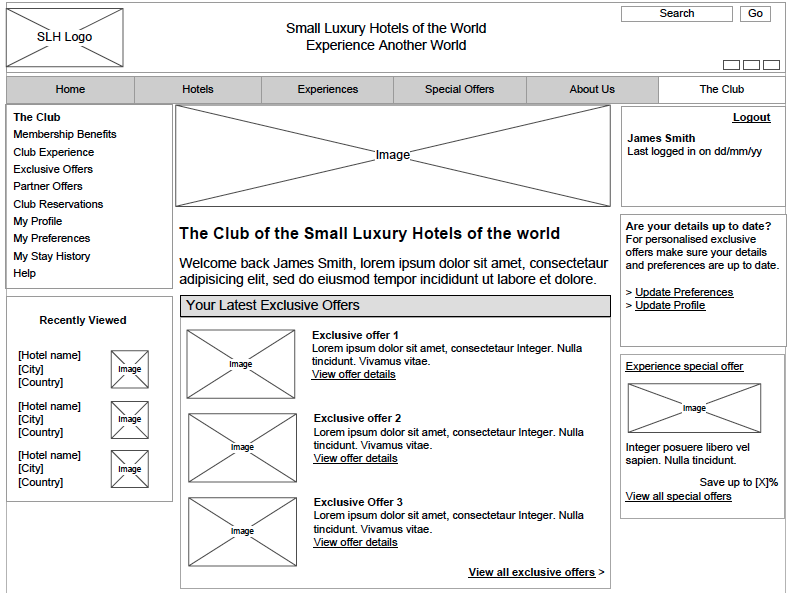Screen dimensions: 793x593
Task: Click the SLH Logo placeholder
Action: (65, 37)
